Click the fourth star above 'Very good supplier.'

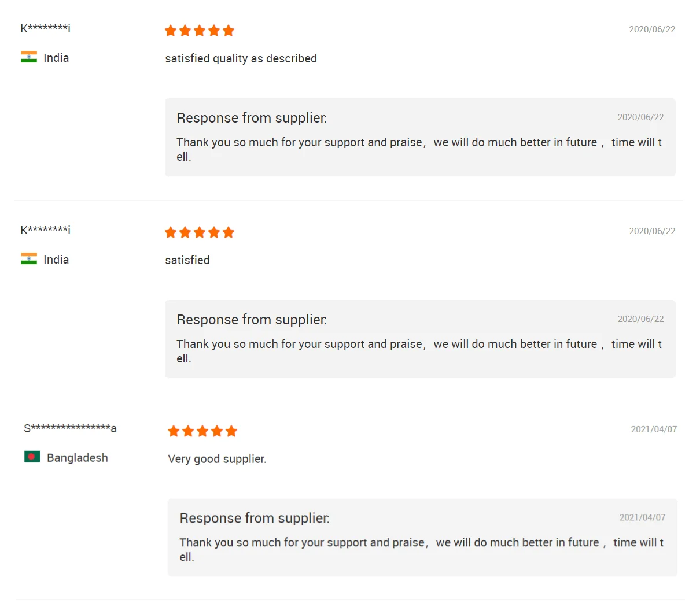point(217,431)
